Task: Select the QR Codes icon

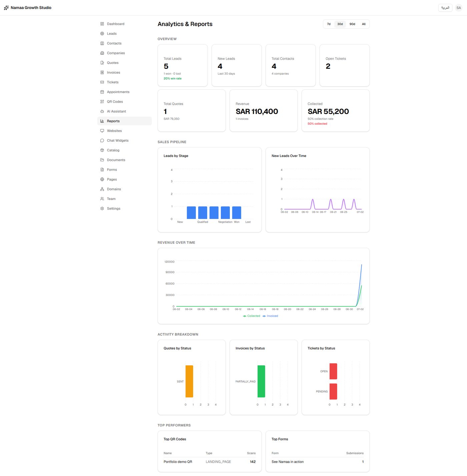Action: tap(102, 102)
